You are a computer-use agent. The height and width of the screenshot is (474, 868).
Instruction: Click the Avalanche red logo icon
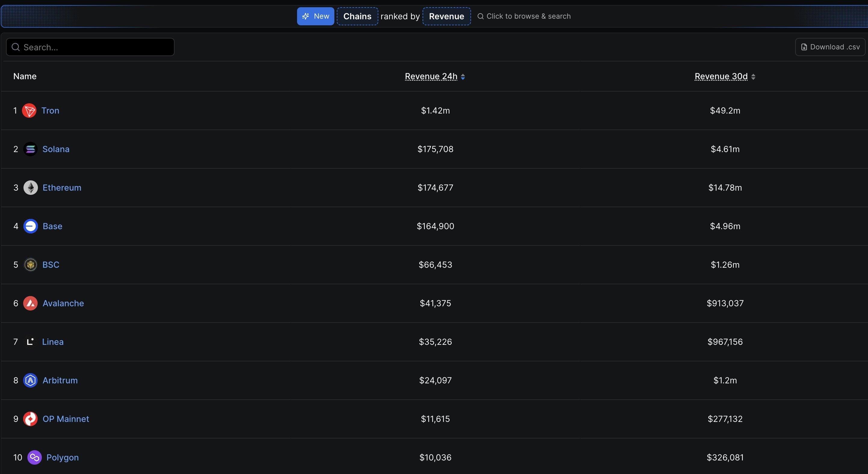tap(30, 303)
